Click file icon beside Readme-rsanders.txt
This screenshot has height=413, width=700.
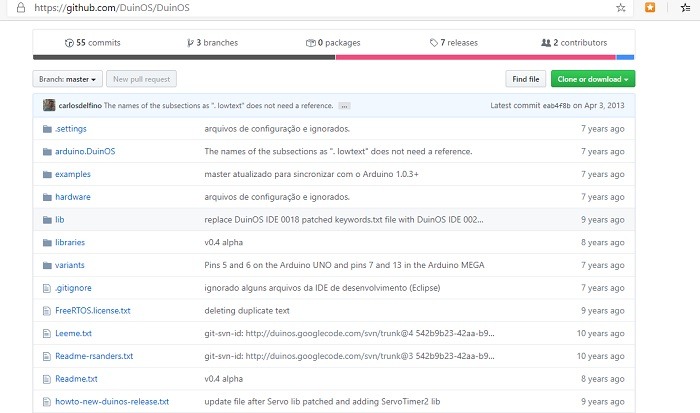47,356
